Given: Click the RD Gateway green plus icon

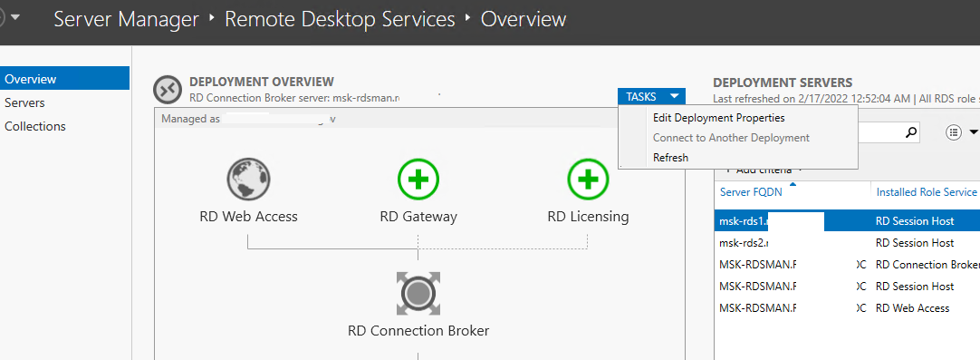Looking at the screenshot, I should (418, 180).
